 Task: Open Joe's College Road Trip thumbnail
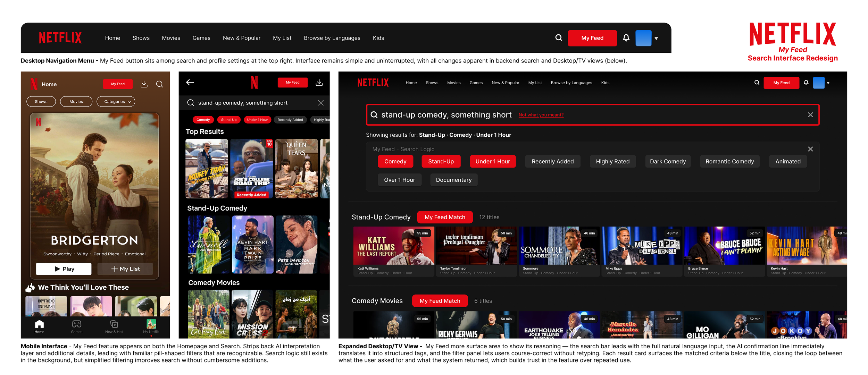[x=252, y=169]
